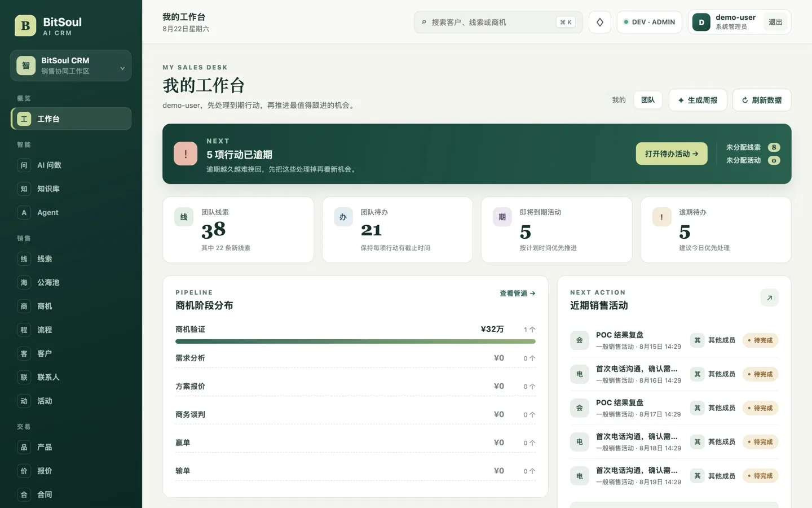Image resolution: width=812 pixels, height=508 pixels.
Task: Open the AI 问数 sidebar item
Action: (x=71, y=165)
